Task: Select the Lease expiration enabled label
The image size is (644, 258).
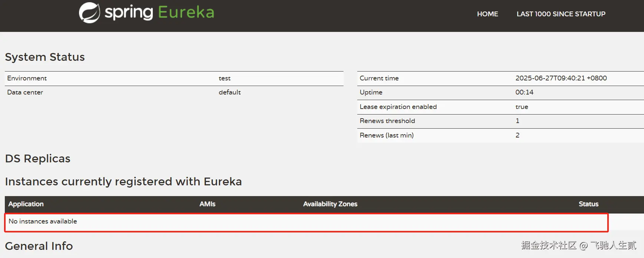Action: pos(398,107)
